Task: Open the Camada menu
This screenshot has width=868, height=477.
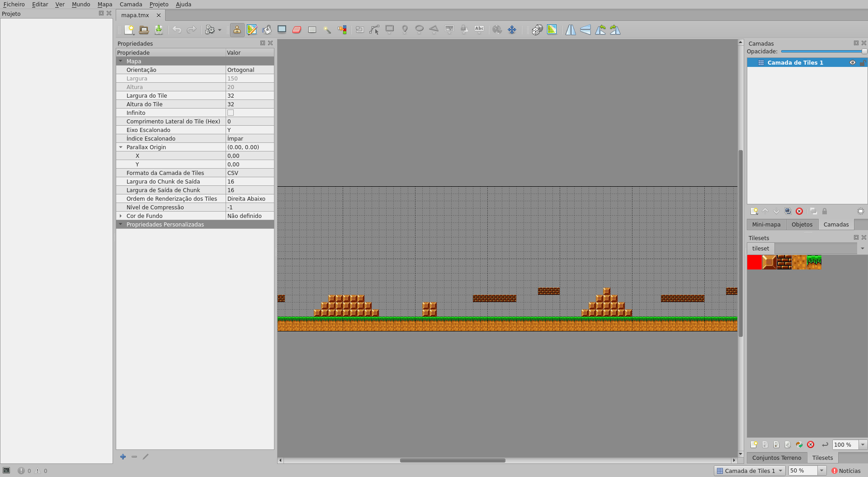Action: [131, 4]
